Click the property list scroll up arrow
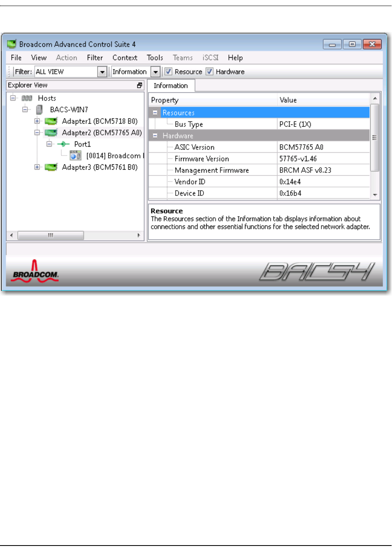This screenshot has width=392, height=554. pyautogui.click(x=375, y=99)
